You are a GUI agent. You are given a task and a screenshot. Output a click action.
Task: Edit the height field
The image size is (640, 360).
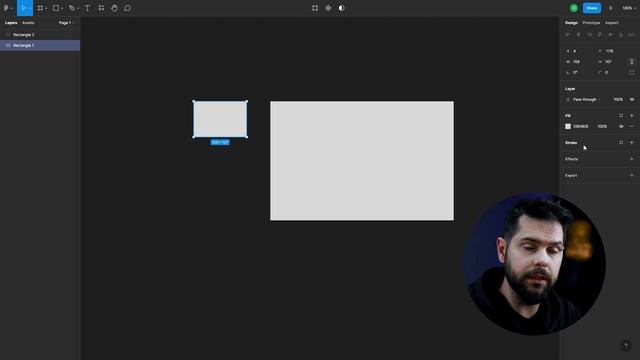tap(611, 62)
